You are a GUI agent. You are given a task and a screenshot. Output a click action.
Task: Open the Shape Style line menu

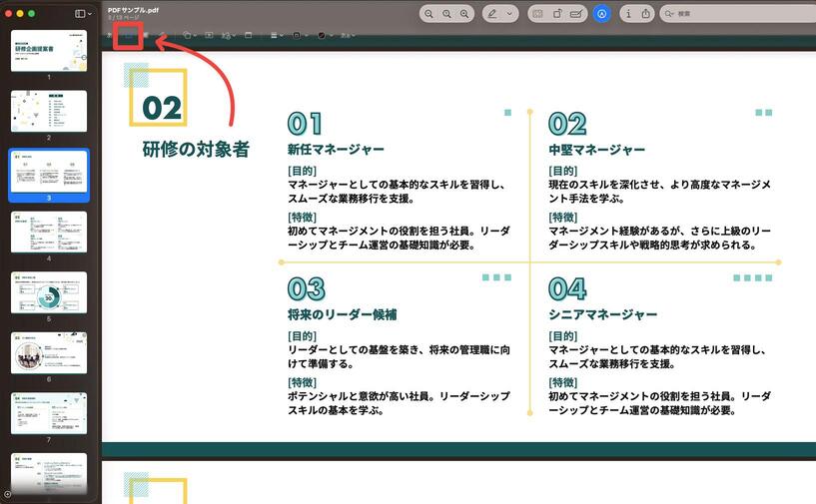tap(277, 35)
